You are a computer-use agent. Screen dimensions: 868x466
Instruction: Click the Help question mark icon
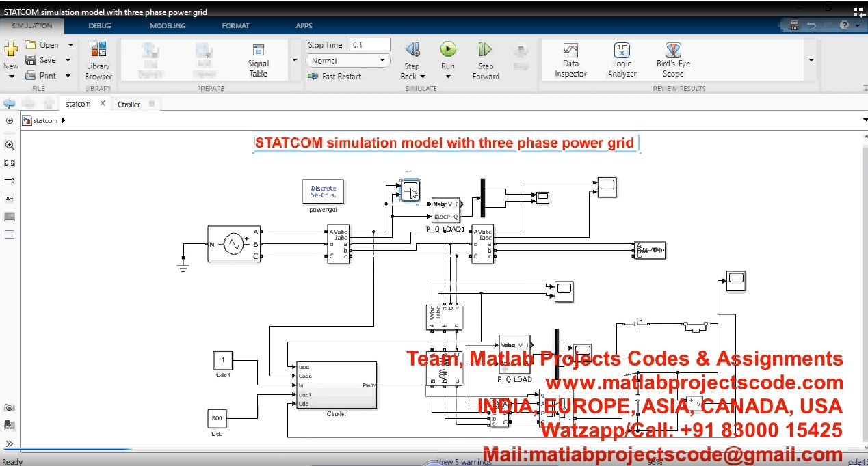845,25
